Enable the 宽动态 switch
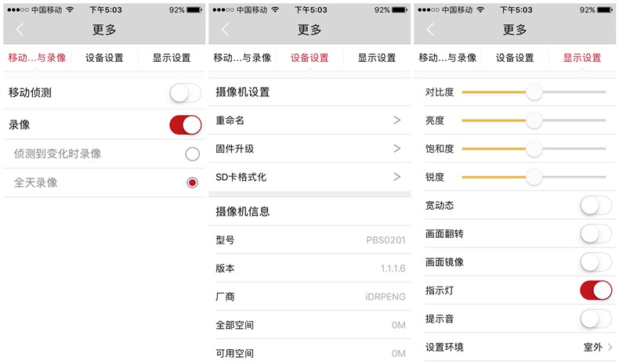Image resolution: width=619 pixels, height=364 pixels. (x=595, y=205)
